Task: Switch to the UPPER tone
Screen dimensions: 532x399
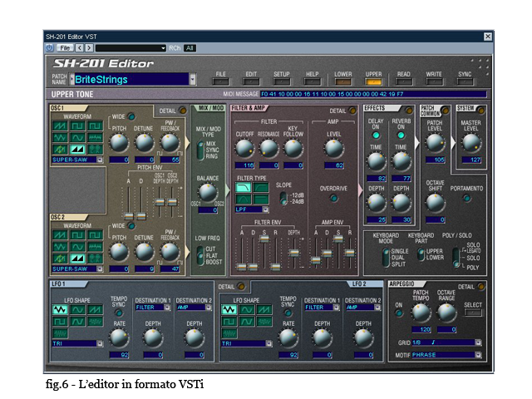Action: click(x=373, y=81)
